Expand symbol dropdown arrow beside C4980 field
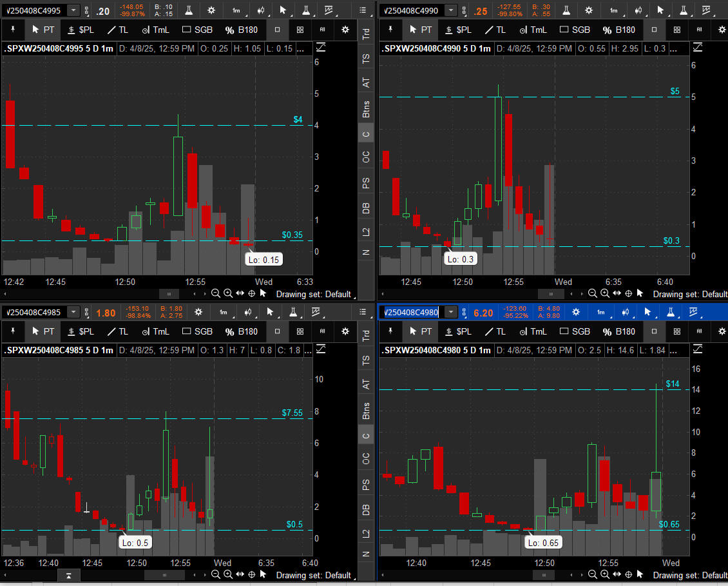Image resolution: width=728 pixels, height=586 pixels. [x=451, y=312]
